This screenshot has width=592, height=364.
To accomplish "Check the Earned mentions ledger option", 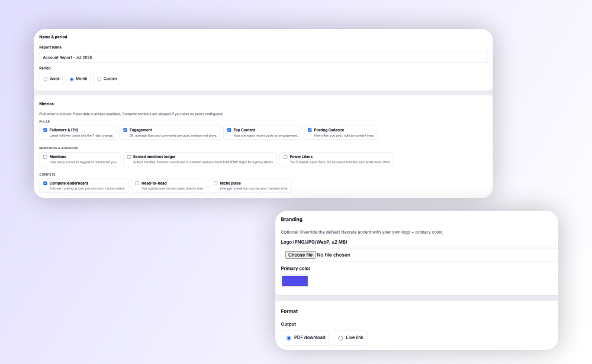I will point(129,157).
